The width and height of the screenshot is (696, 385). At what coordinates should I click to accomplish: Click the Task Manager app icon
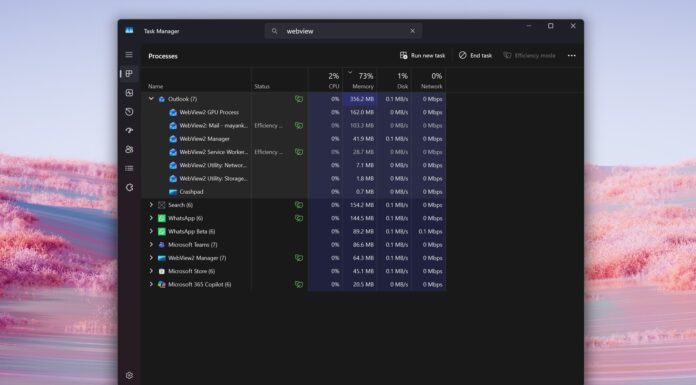coord(129,30)
